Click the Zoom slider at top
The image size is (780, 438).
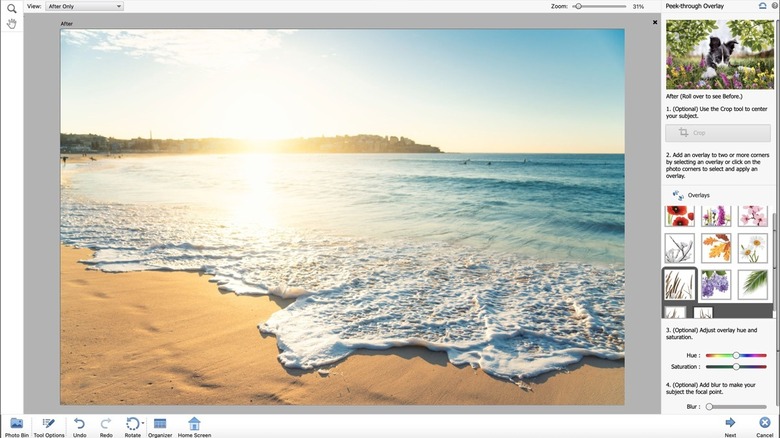(600, 6)
